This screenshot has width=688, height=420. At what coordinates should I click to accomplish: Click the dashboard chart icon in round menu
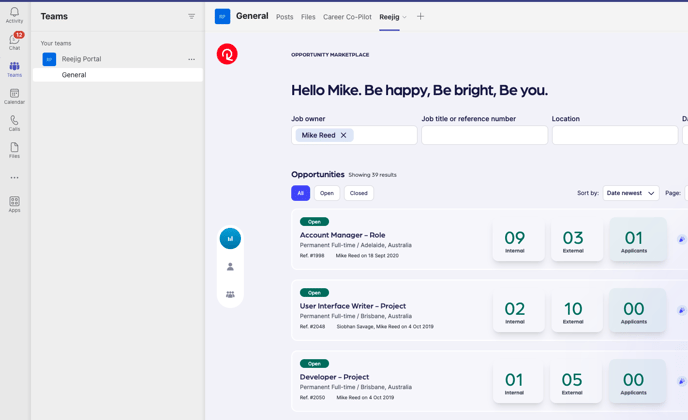tap(230, 239)
